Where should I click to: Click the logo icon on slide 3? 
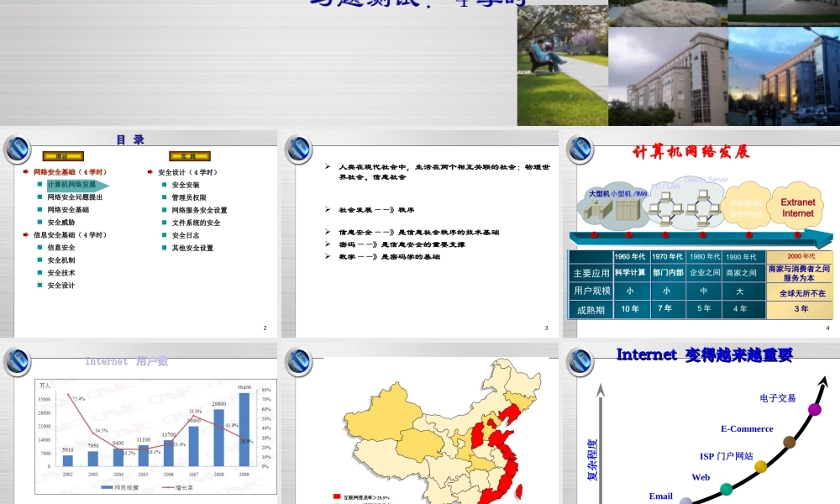298,150
